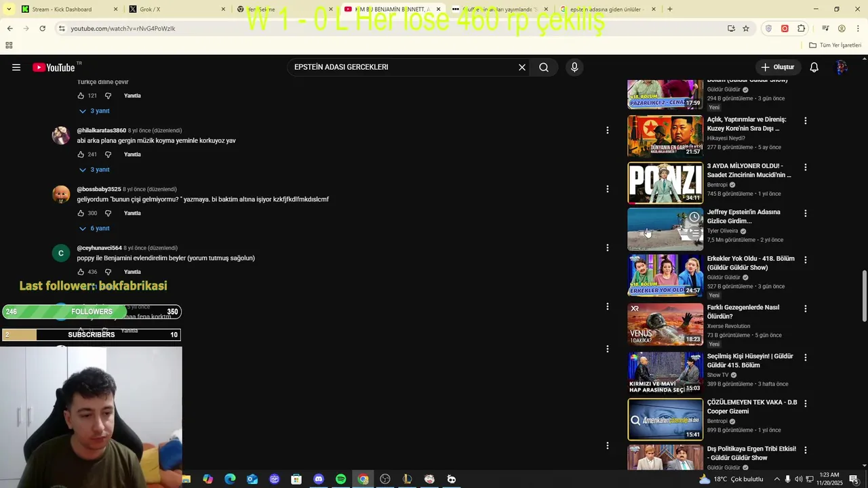
Task: Open options menu for bossbaby3525's comment
Action: [608, 189]
